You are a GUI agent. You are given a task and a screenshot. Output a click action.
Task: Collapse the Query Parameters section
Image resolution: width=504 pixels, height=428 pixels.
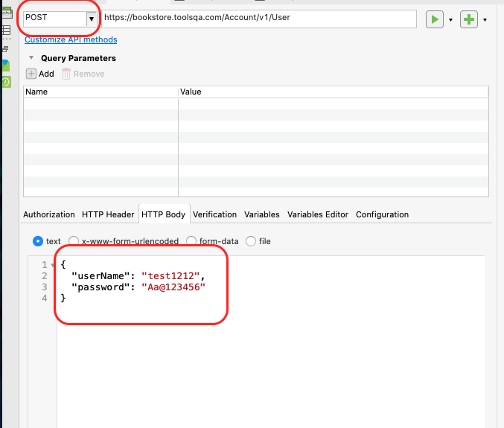point(31,58)
